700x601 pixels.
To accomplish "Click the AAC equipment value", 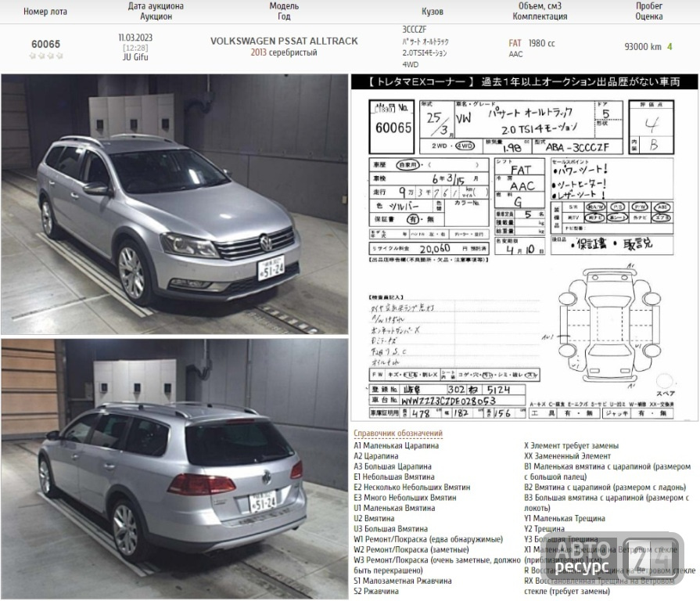I will (515, 54).
